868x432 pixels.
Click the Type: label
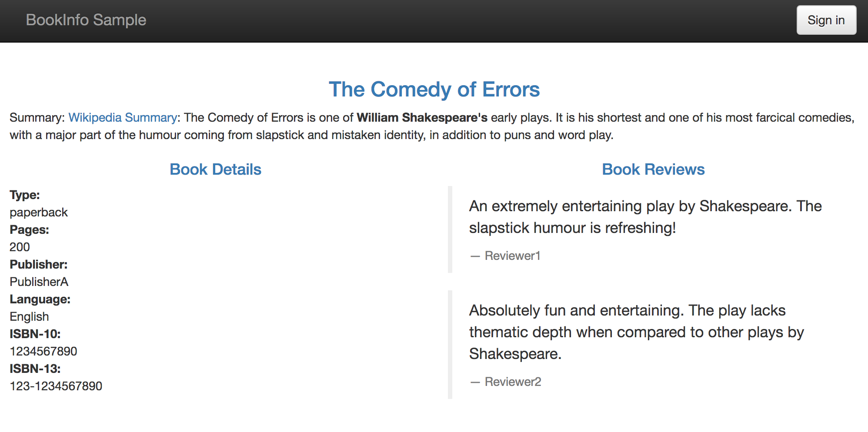[x=25, y=195]
